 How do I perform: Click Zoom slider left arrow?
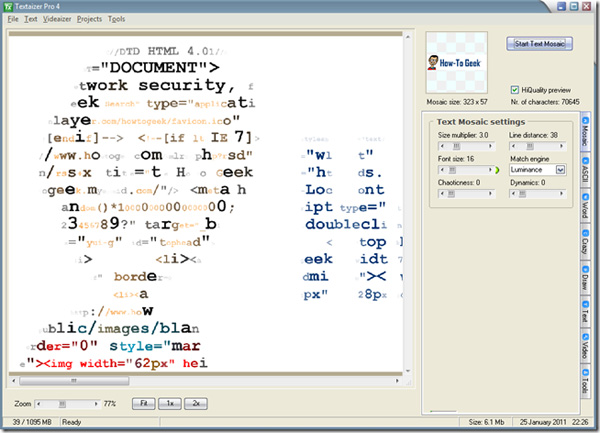click(39, 404)
